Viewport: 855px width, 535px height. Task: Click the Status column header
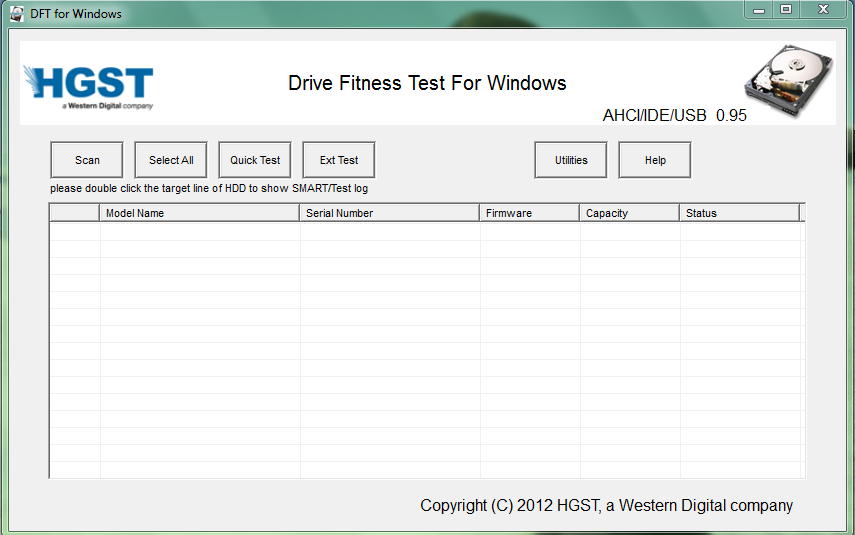(x=739, y=213)
